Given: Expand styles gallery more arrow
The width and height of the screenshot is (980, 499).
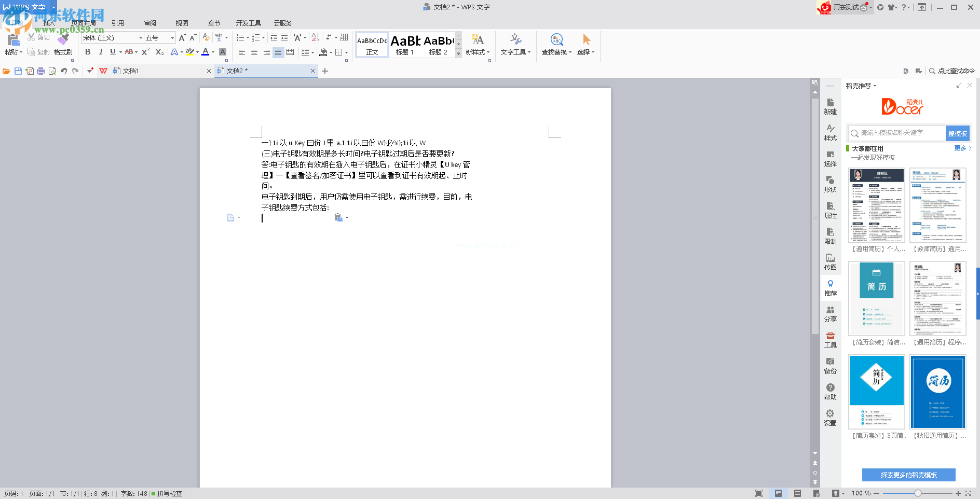Looking at the screenshot, I should [458, 53].
